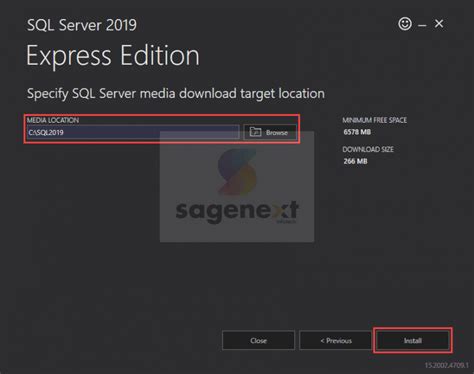Click the version number 15.2002.4709.1

click(447, 365)
